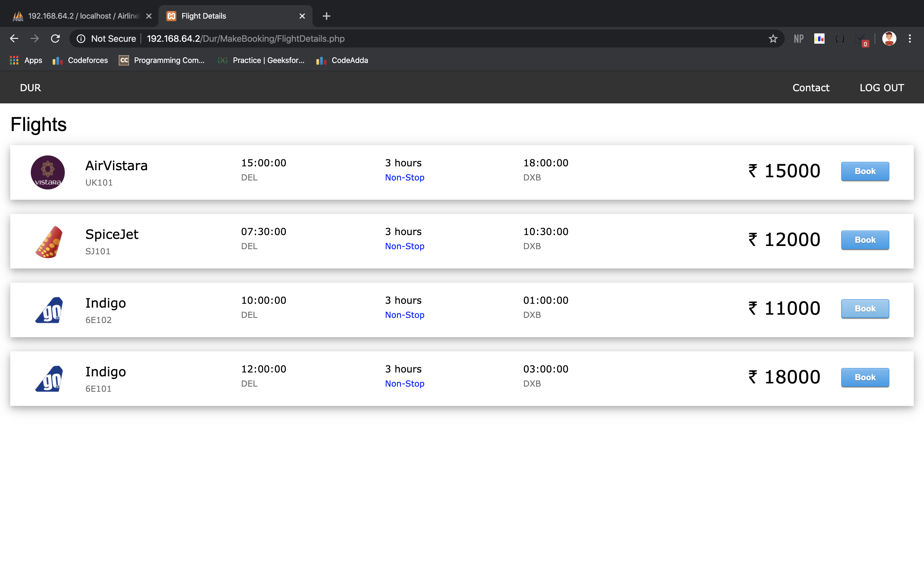This screenshot has height=578, width=924.
Task: Click flight number 6E102
Action: pyautogui.click(x=98, y=320)
